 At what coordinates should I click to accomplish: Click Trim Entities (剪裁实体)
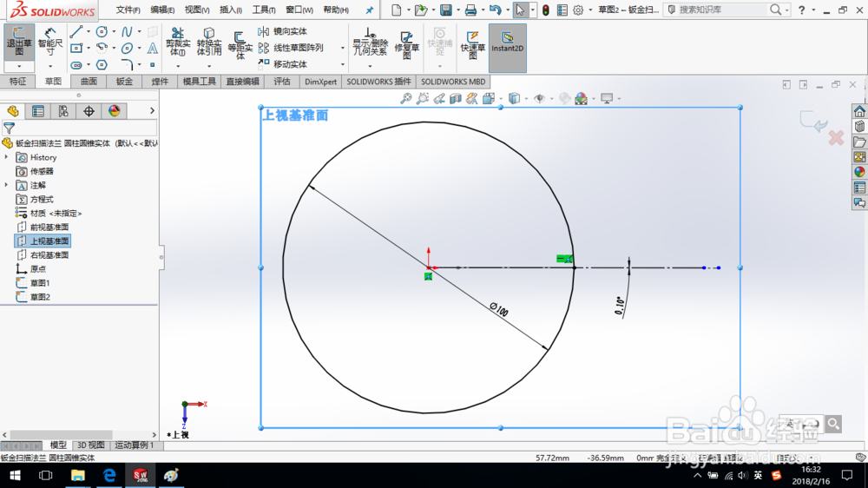(178, 42)
